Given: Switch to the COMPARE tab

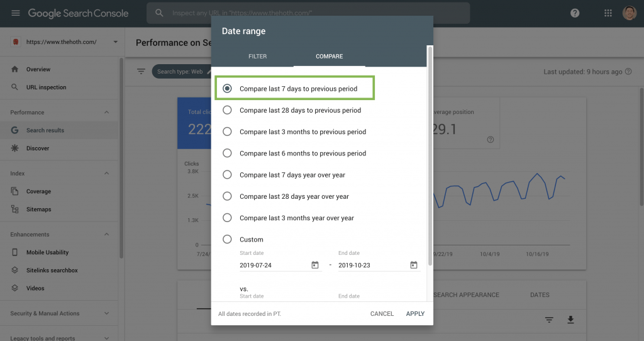Looking at the screenshot, I should 330,56.
